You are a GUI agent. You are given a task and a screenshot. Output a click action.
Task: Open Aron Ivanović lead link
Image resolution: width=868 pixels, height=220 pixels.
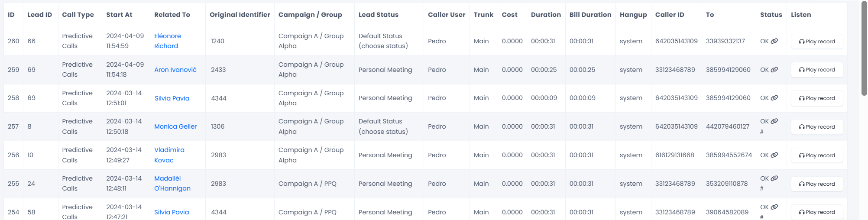pos(175,70)
